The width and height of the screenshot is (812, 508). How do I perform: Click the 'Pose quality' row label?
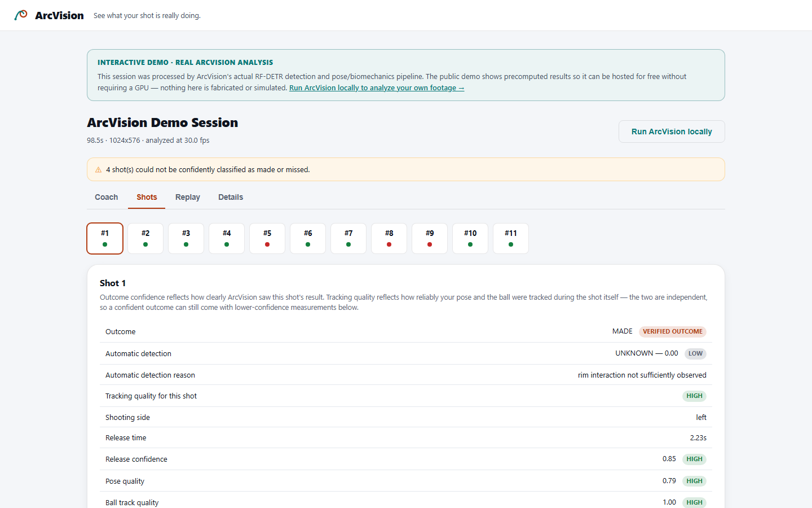pyautogui.click(x=125, y=481)
